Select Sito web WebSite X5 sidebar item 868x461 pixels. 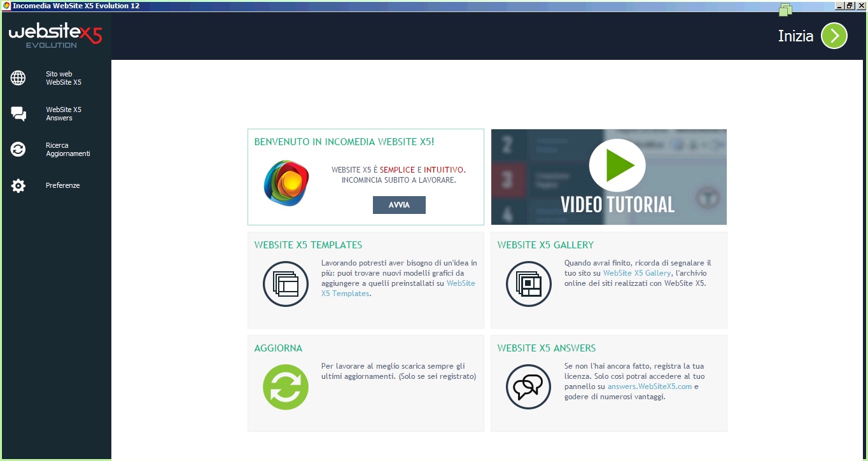pyautogui.click(x=64, y=78)
